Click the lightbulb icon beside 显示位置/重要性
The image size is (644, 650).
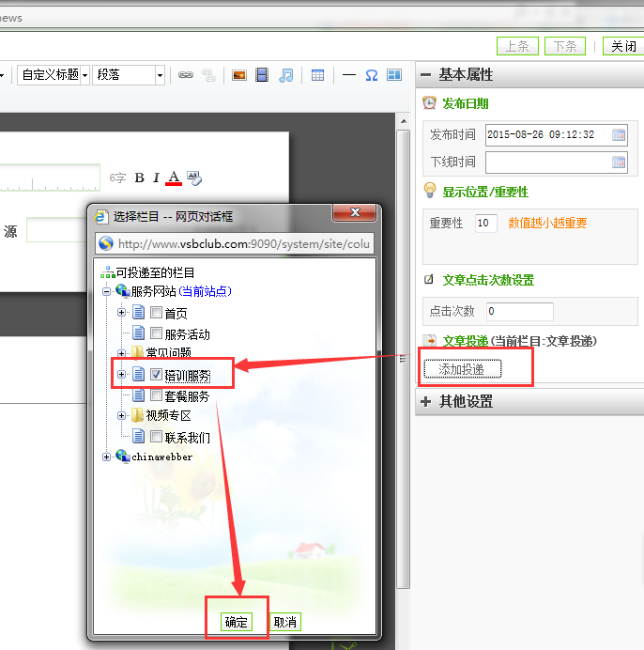(430, 191)
